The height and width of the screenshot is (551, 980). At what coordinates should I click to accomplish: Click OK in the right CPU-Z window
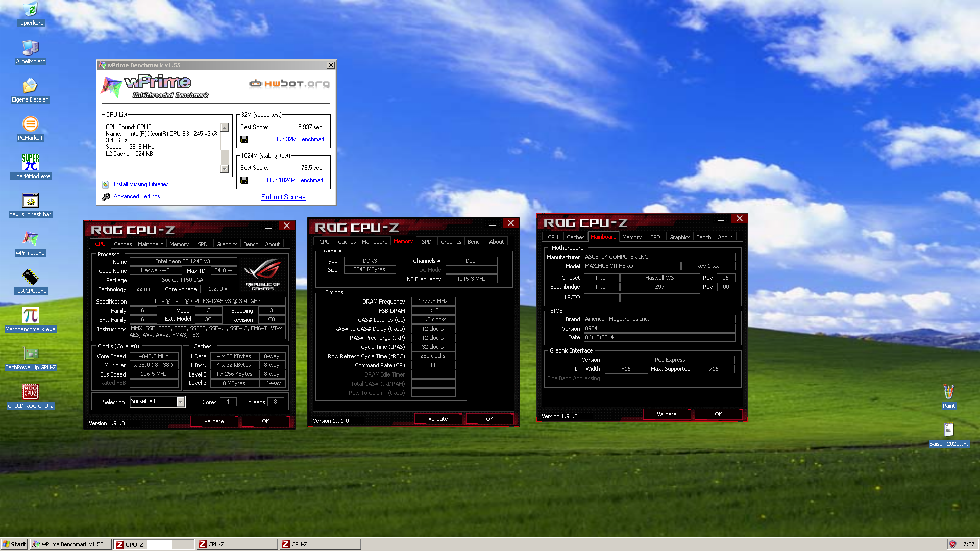718,414
